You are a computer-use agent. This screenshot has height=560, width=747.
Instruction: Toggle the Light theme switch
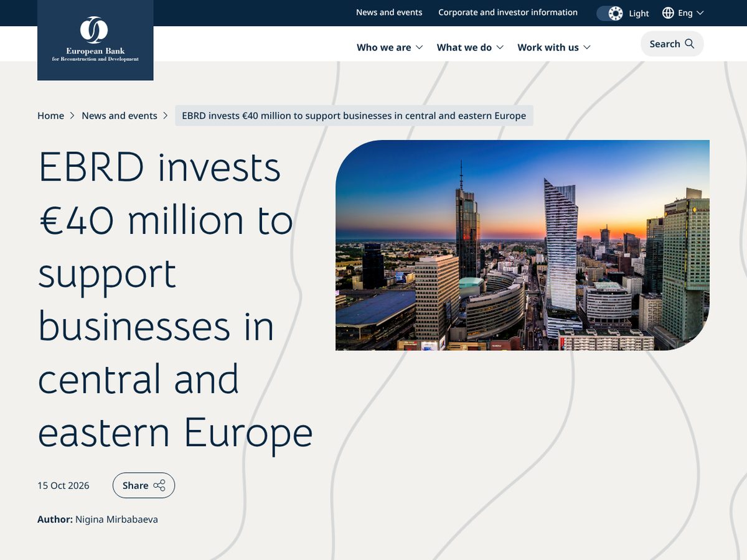[610, 13]
